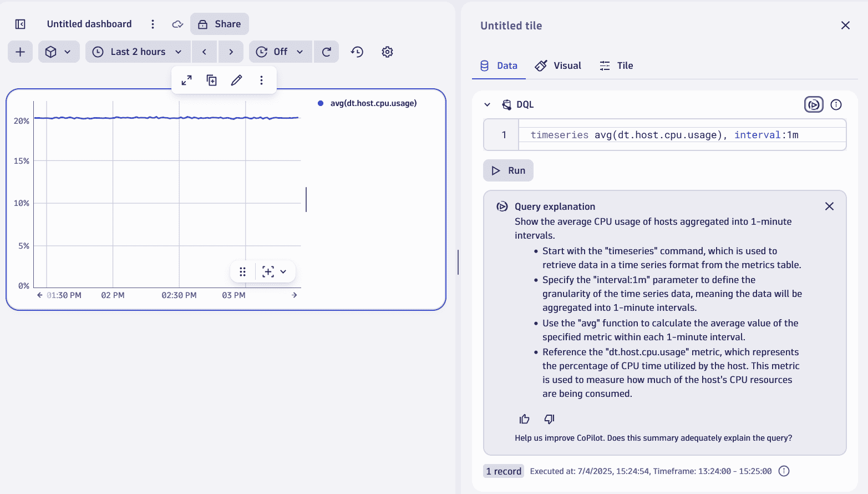Open dashboard settings gear
Image resolution: width=868 pixels, height=494 pixels.
click(387, 52)
